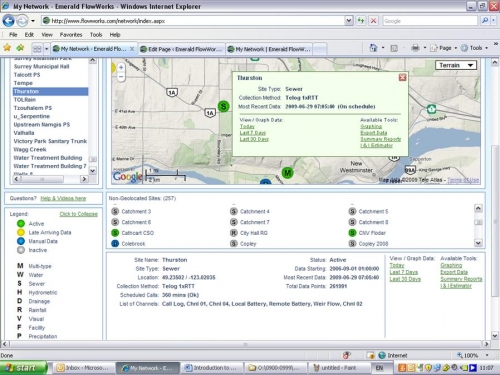Click Summary Reports link in details panel
500x375 pixels.
[461, 279]
